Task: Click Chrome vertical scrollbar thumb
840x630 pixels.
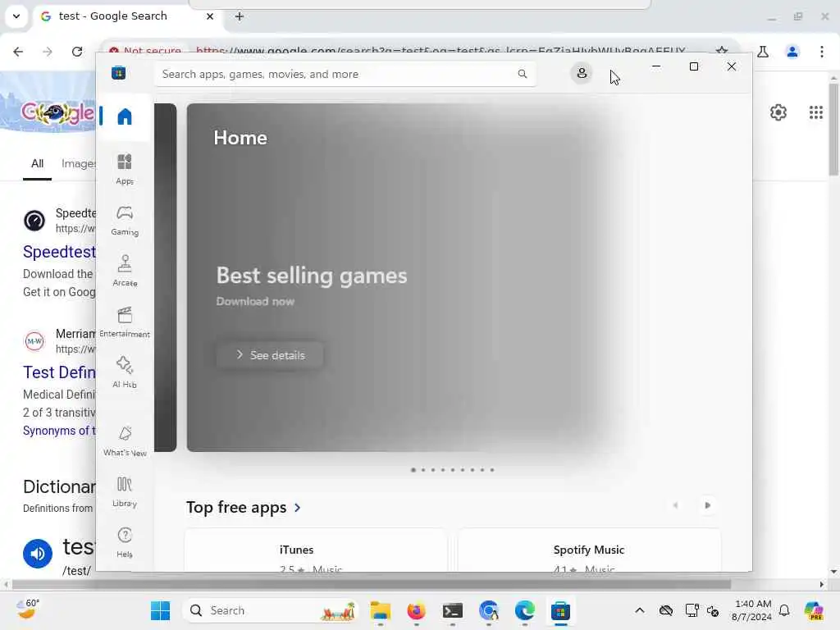Action: (x=833, y=129)
